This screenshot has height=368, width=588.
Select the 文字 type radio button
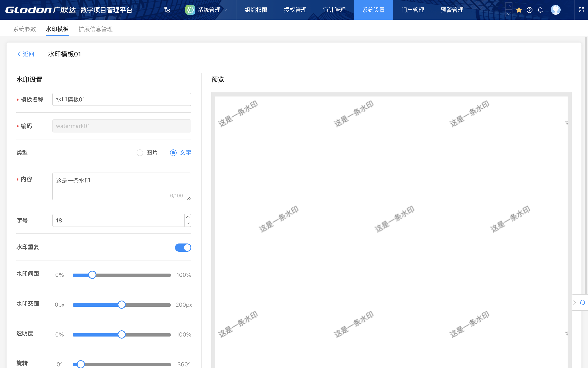click(173, 153)
